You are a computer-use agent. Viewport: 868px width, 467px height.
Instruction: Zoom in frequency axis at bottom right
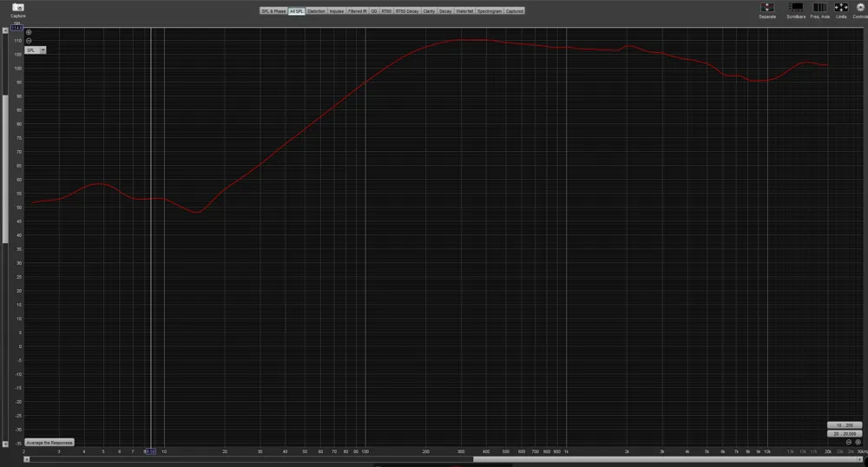coord(858,442)
